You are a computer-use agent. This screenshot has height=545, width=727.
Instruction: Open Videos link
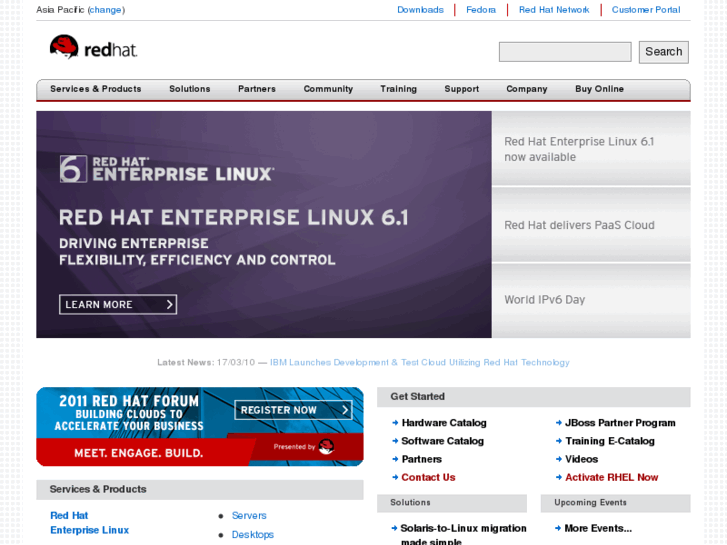click(581, 459)
